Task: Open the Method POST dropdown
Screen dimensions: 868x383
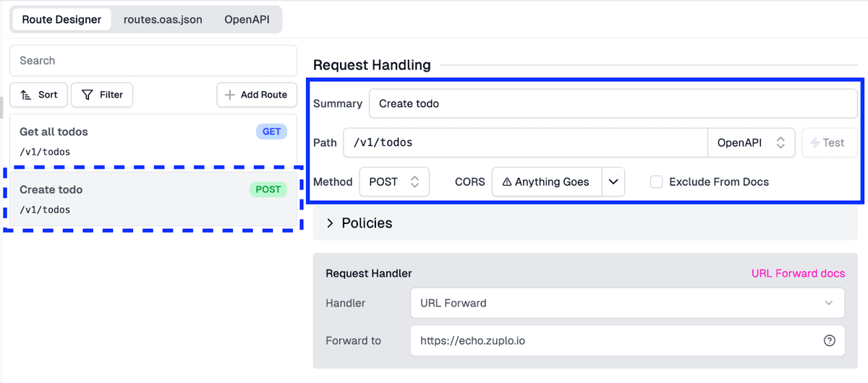Action: pos(394,182)
